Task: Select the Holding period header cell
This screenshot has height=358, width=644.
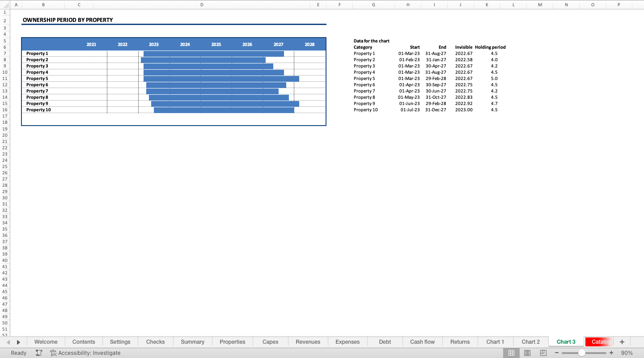Action: (490, 47)
